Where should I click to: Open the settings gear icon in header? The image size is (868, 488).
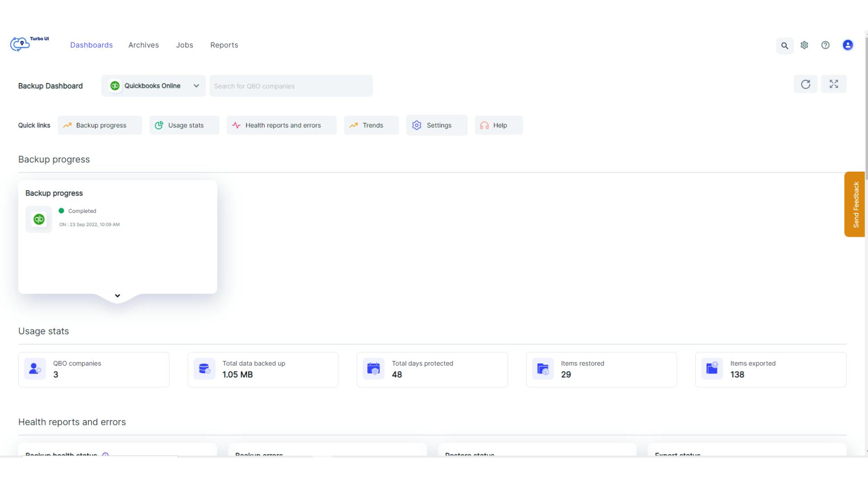804,45
